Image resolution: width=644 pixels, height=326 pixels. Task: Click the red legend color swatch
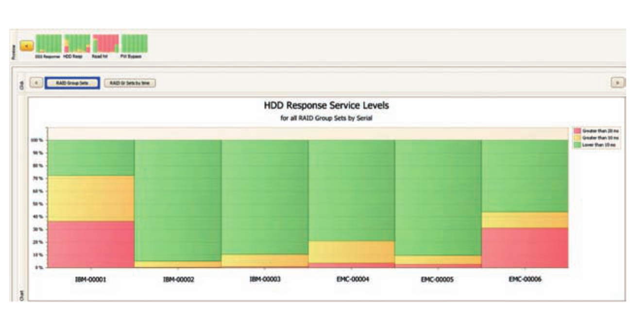click(577, 130)
